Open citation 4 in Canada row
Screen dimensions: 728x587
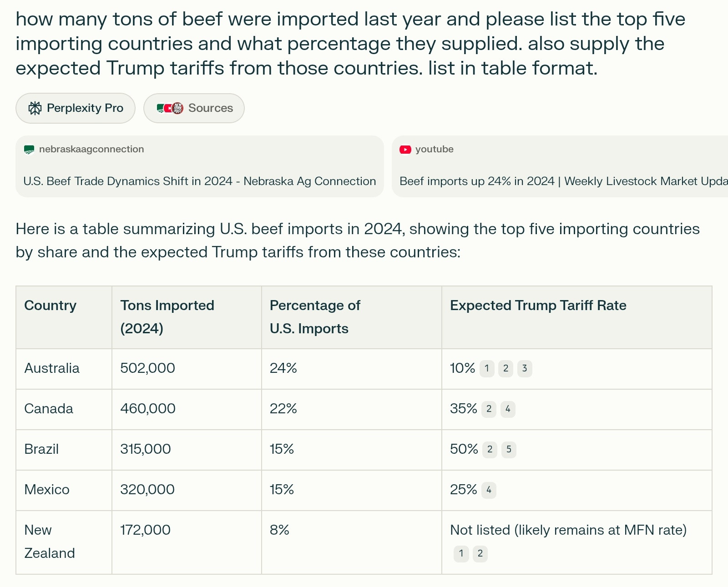click(508, 409)
